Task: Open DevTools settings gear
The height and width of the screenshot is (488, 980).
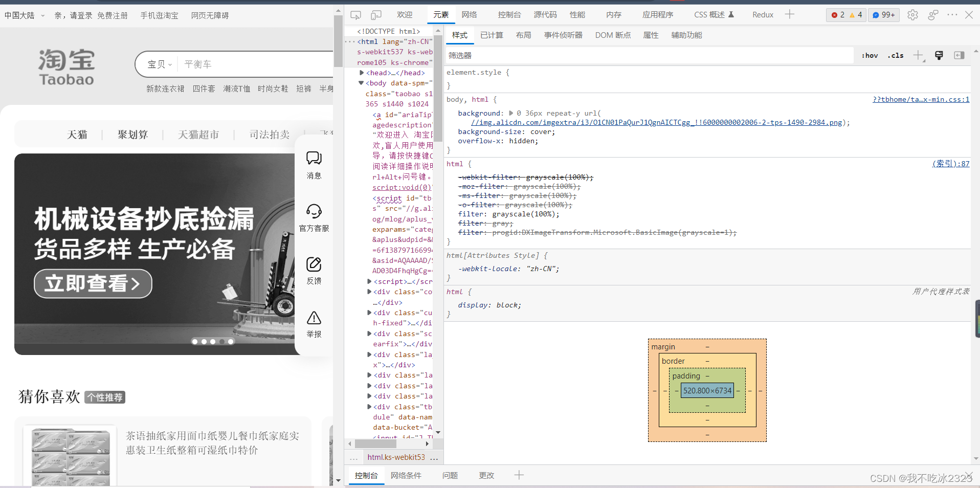Action: (x=912, y=15)
